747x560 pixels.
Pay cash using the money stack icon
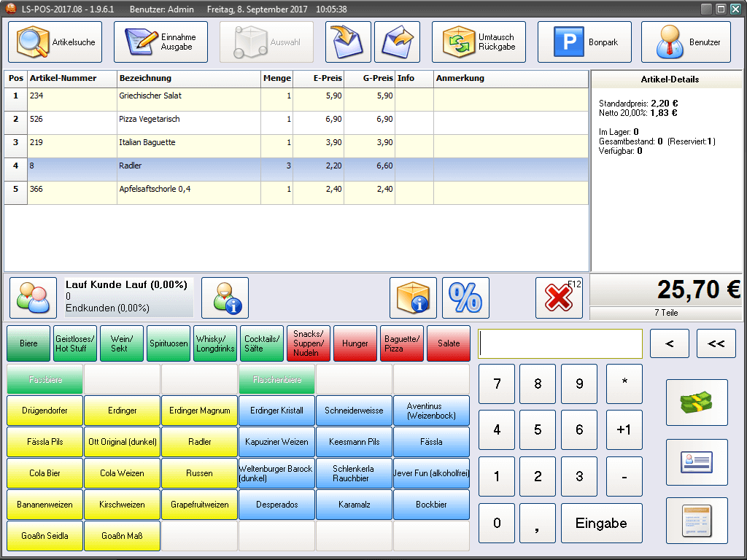click(x=697, y=402)
